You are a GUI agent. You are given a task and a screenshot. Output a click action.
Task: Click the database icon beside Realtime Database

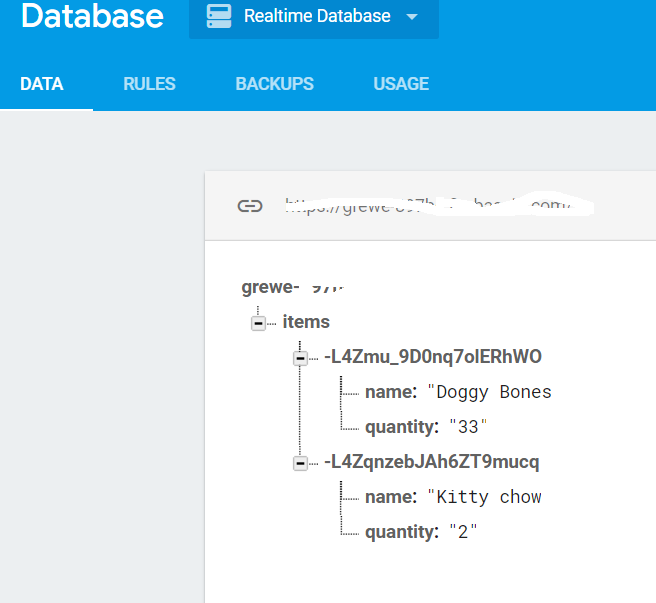tap(217, 16)
